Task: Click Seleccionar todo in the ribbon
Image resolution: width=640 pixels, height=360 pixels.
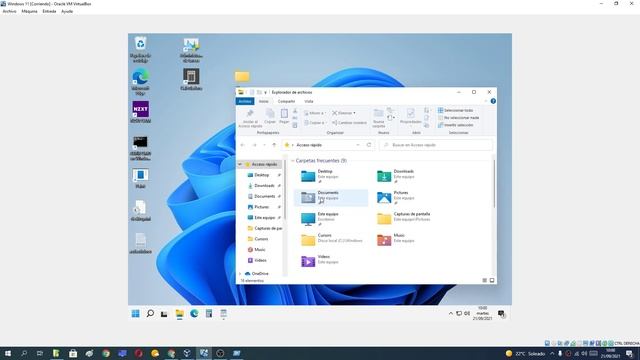Action: click(455, 110)
